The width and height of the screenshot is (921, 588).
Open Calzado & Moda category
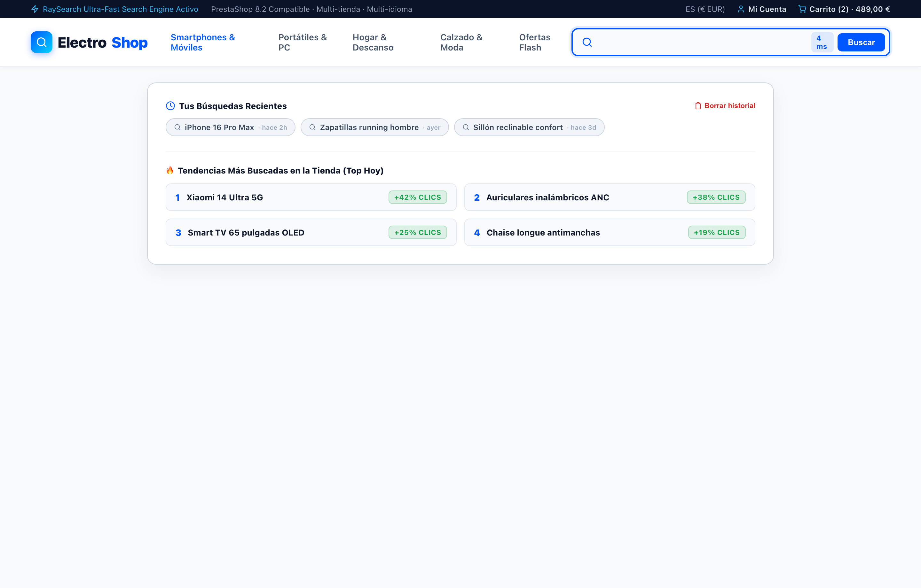[461, 43]
